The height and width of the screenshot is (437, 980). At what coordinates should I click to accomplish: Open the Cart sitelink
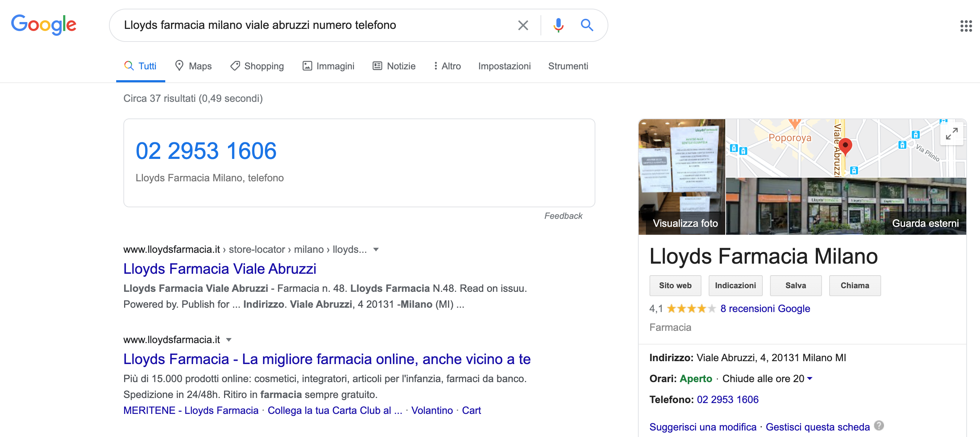click(x=471, y=410)
